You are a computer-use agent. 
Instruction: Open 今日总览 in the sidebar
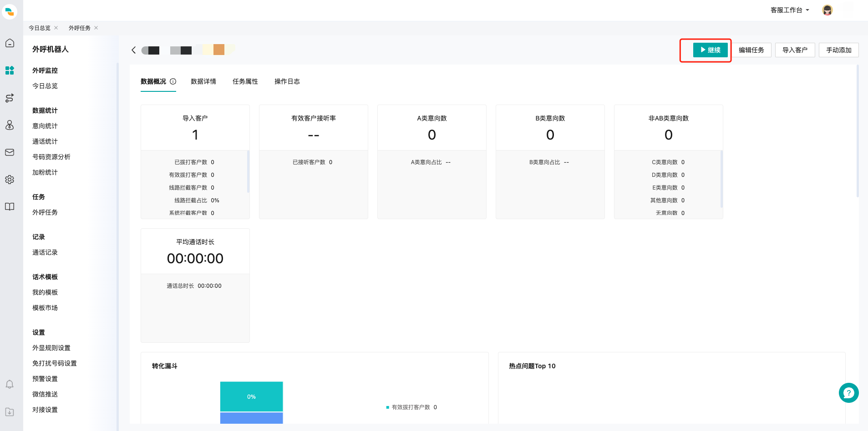click(x=45, y=86)
